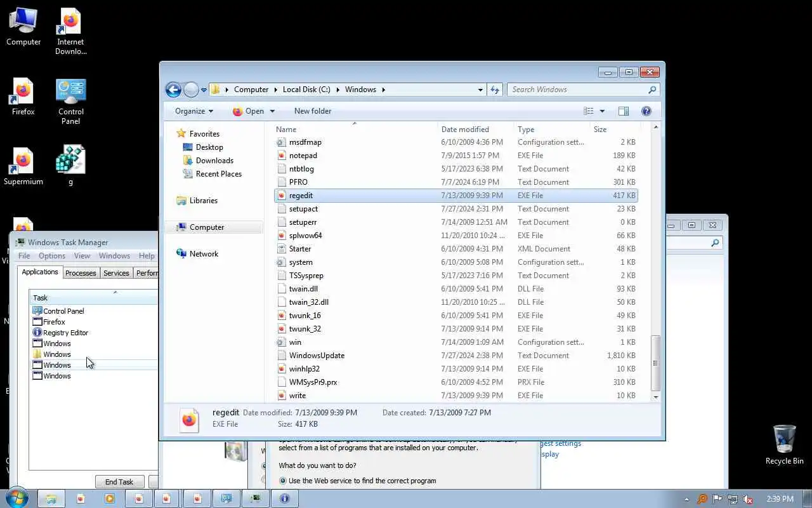Select Libraries in the navigation pane
Image resolution: width=812 pixels, height=508 pixels.
(x=204, y=201)
